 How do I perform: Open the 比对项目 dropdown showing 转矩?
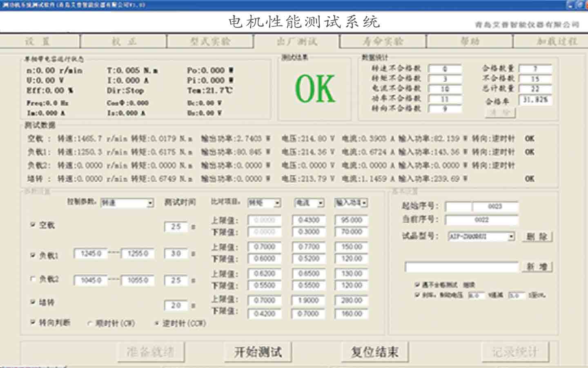coord(277,202)
